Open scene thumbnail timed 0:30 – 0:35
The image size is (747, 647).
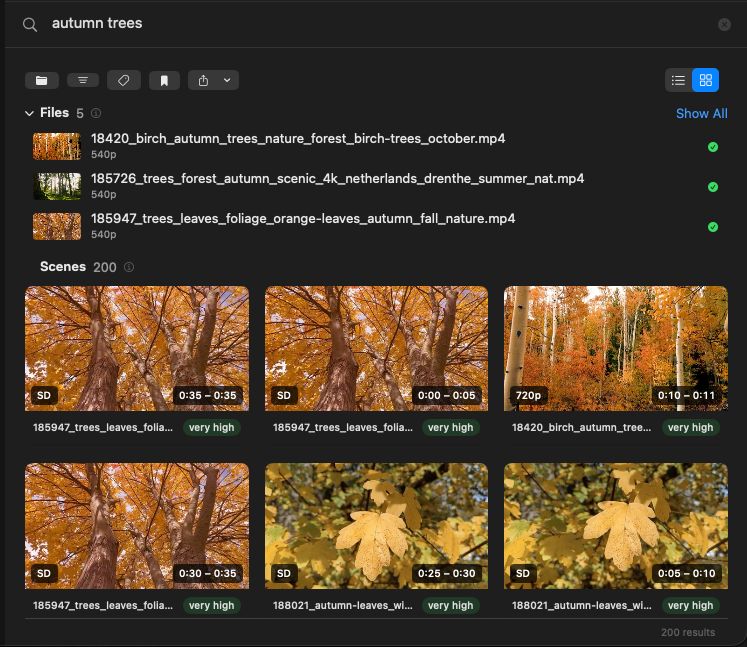(x=137, y=526)
